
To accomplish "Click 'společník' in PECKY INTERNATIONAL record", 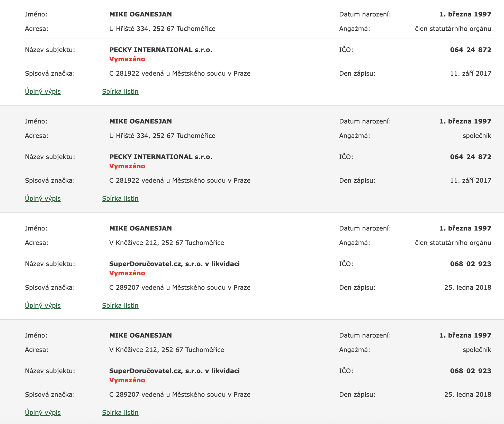I will pyautogui.click(x=477, y=136).
